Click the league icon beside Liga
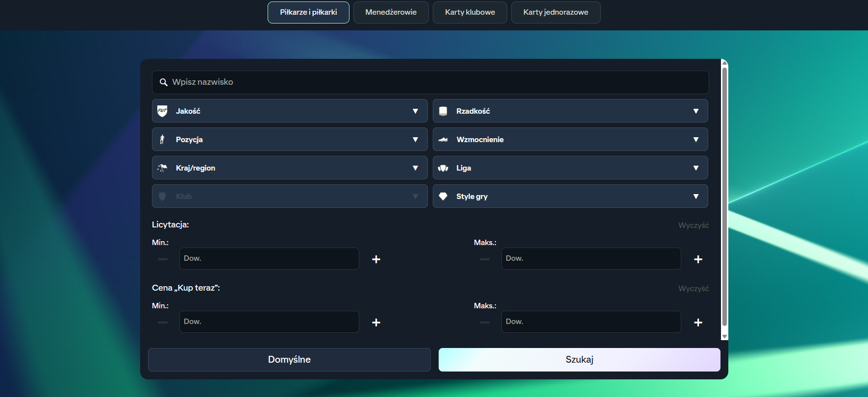 (x=443, y=168)
